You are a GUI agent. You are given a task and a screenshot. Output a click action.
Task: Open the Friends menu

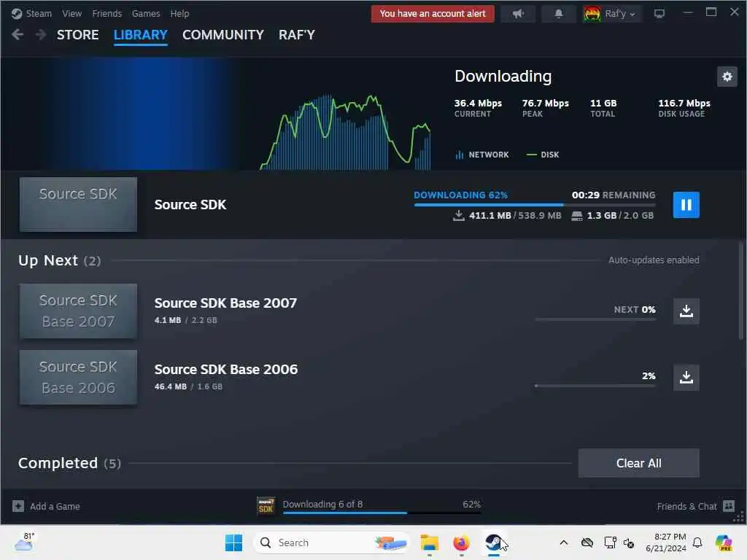(x=107, y=13)
